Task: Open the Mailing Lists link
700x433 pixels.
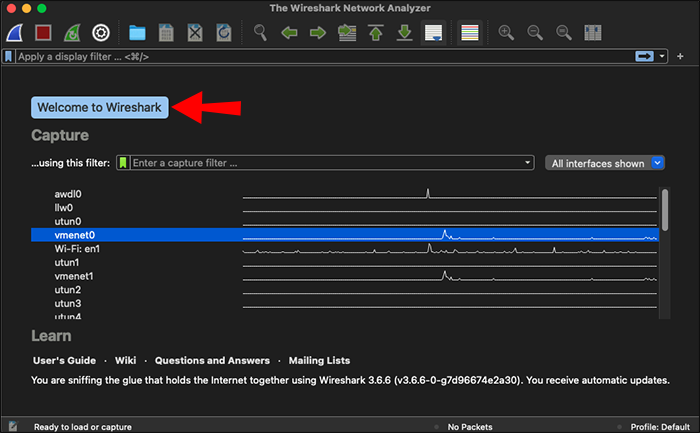Action: [x=319, y=360]
